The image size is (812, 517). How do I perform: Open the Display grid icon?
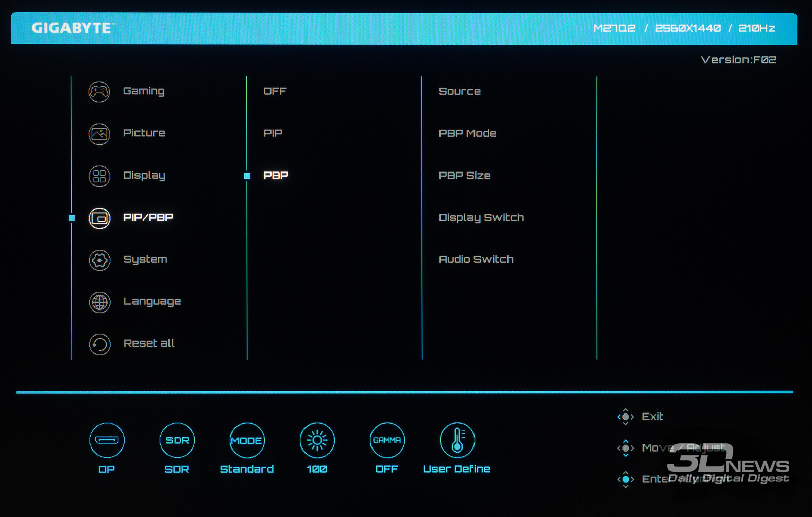pos(99,176)
